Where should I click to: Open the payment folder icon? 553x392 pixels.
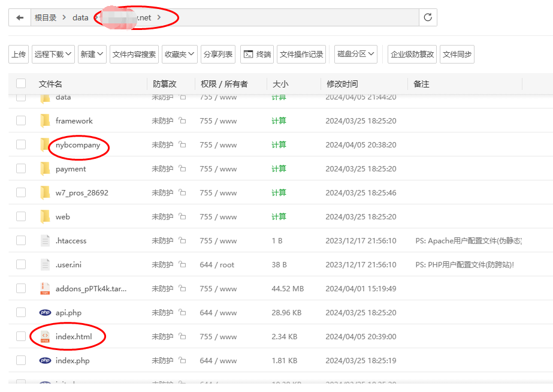[x=45, y=168]
